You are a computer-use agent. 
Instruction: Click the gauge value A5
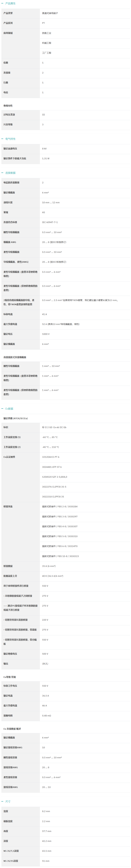tap(44, 212)
